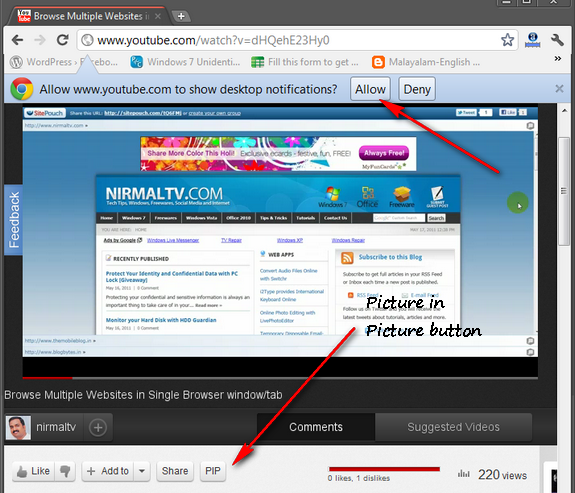Click the Add to button

pos(108,471)
